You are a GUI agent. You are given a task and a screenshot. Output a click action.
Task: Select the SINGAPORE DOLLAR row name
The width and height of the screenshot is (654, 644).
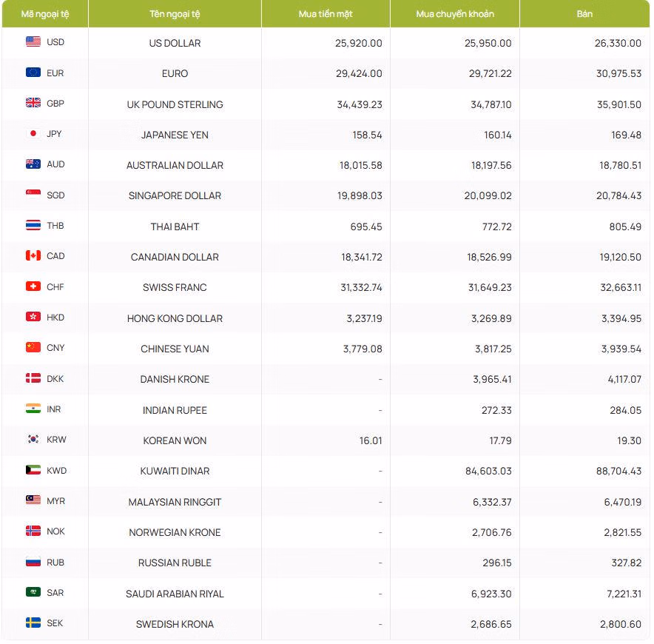pyautogui.click(x=175, y=195)
